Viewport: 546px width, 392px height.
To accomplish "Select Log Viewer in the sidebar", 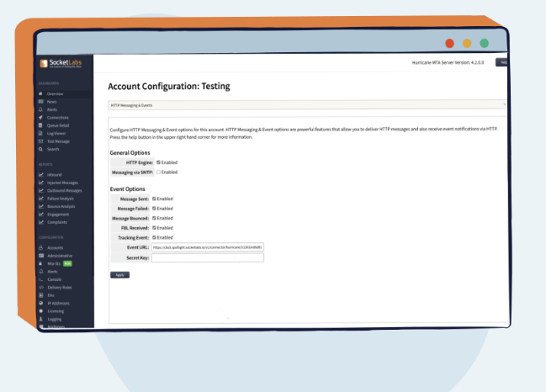I will (x=56, y=133).
